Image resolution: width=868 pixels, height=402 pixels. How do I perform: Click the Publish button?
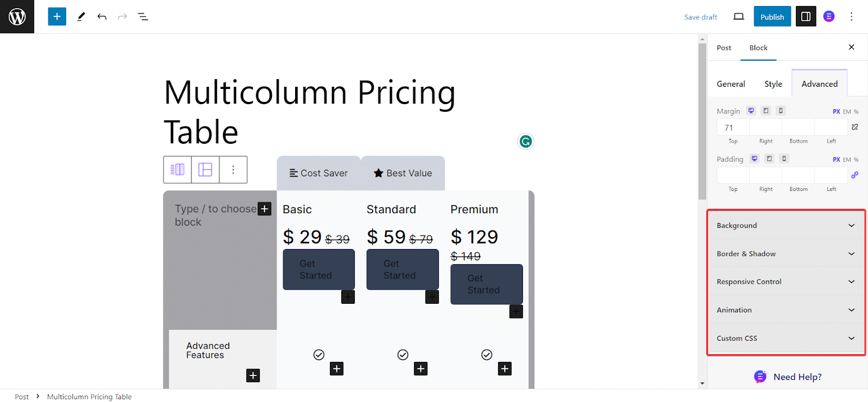point(772,17)
